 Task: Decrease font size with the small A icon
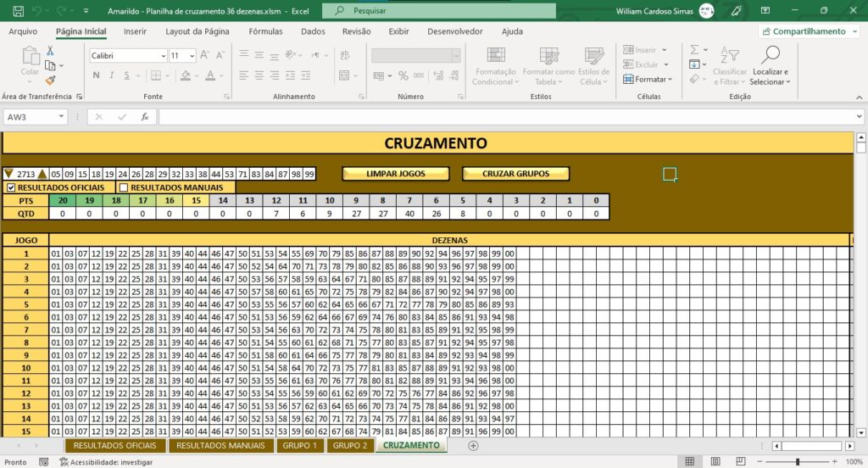point(220,55)
